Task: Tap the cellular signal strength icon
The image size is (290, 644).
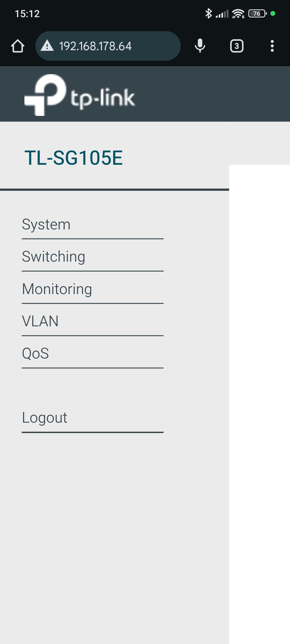Action: (222, 14)
